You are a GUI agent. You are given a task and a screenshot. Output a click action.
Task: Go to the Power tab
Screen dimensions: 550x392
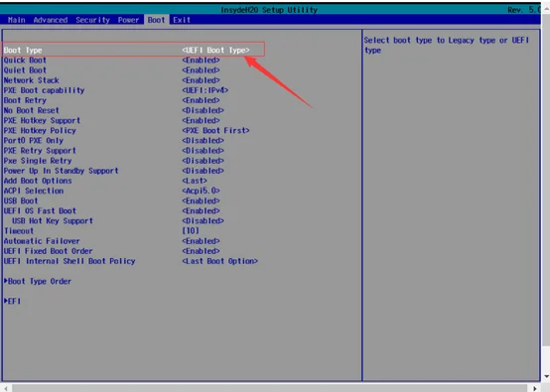128,20
